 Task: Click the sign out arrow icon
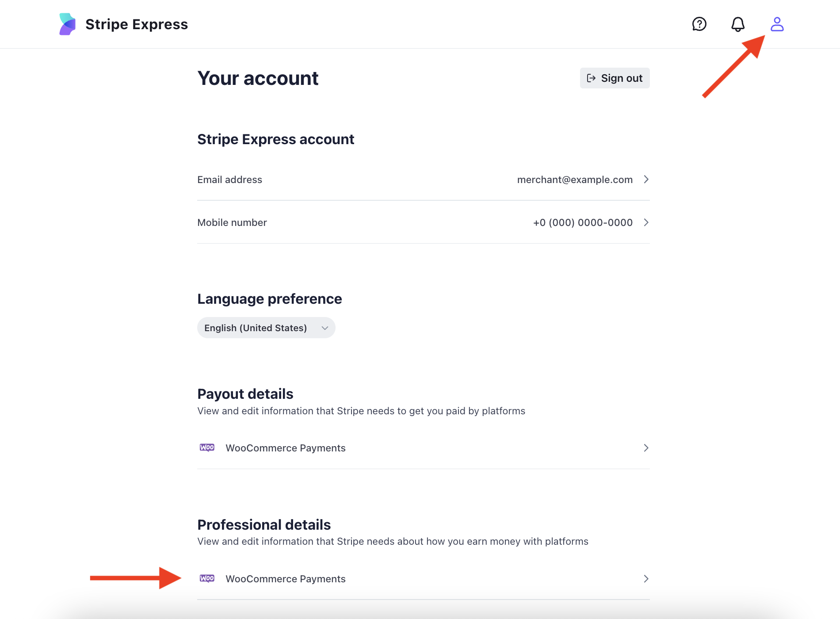591,78
